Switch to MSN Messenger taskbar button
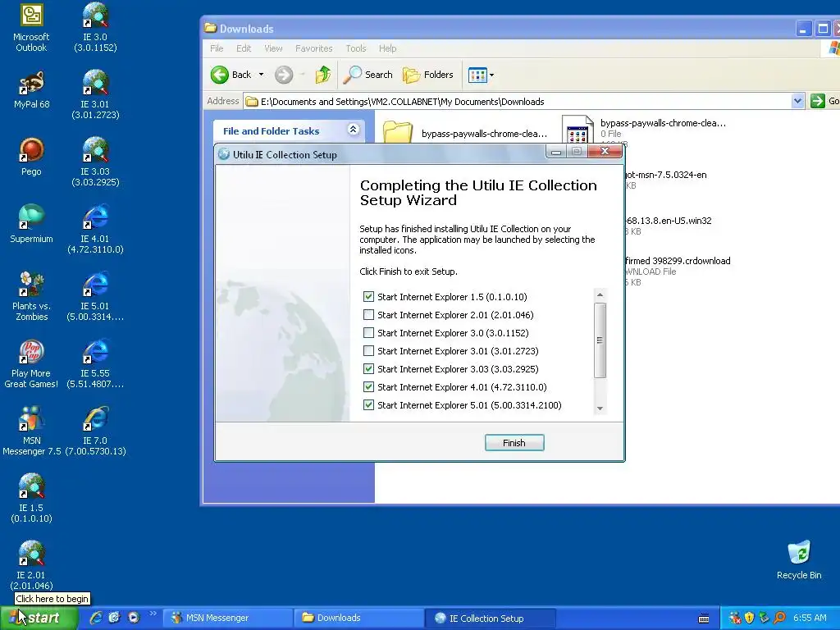 [x=228, y=618]
